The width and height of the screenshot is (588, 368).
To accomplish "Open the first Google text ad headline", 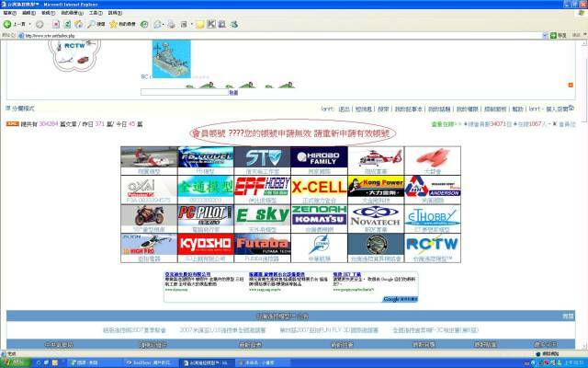I will tap(187, 274).
